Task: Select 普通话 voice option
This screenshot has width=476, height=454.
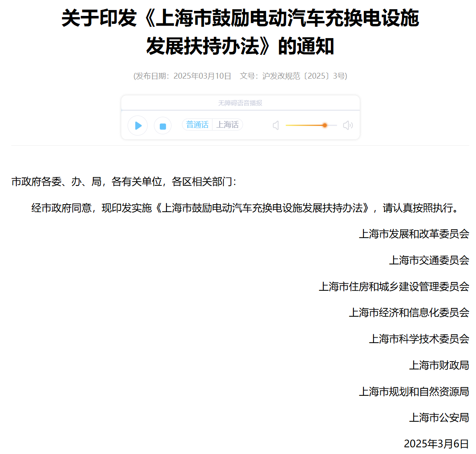Action: 197,125
